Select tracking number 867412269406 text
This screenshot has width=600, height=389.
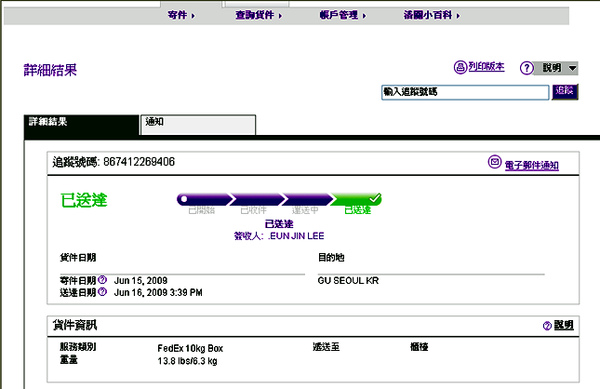139,162
